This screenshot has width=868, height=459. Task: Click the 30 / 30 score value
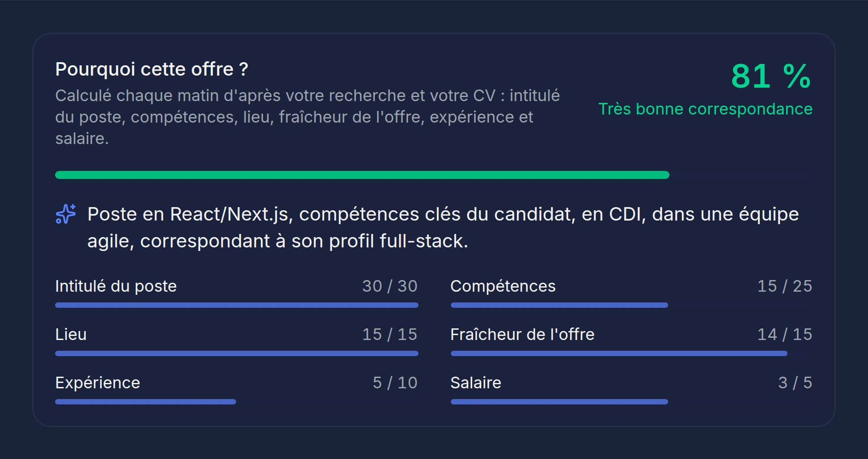click(x=390, y=286)
